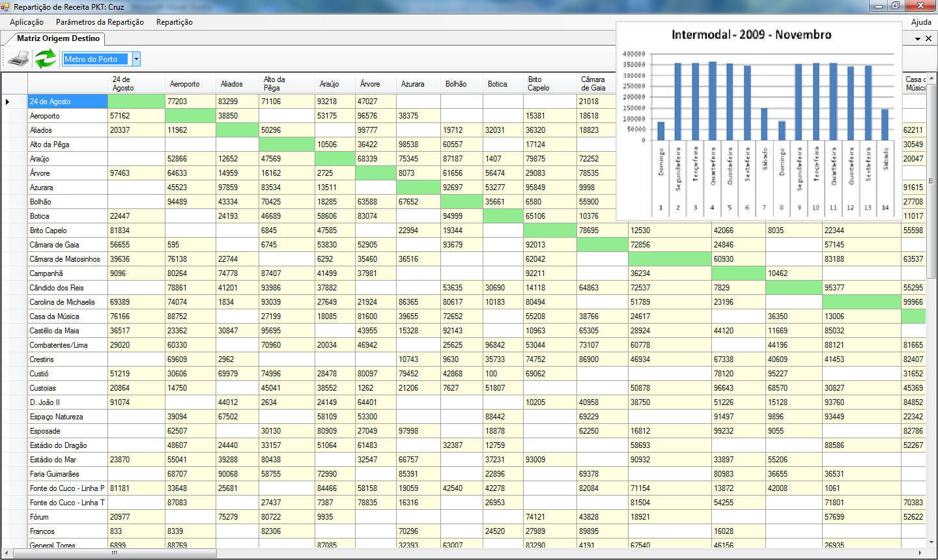Image resolution: width=938 pixels, height=560 pixels.
Task: Click the application icon in title bar
Action: [6, 7]
